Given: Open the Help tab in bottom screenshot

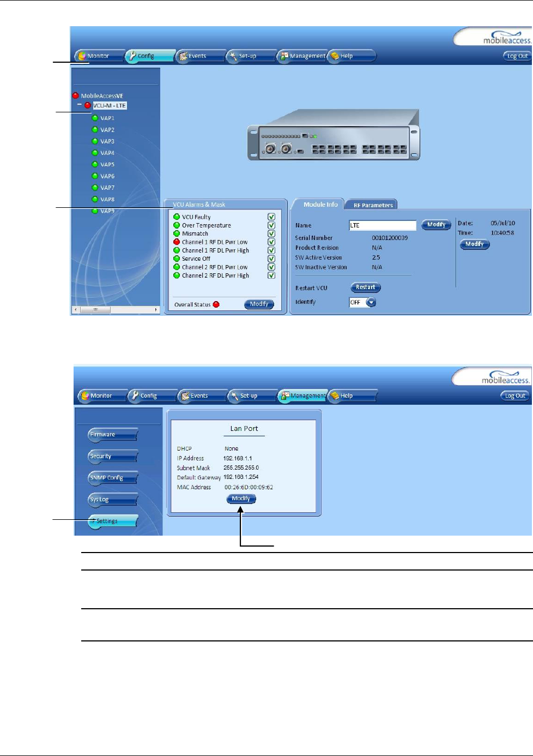Looking at the screenshot, I should point(352,396).
